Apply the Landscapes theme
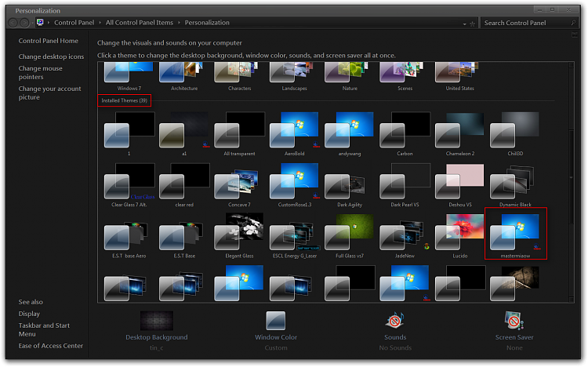Viewport: 588px width, 367px height. tap(294, 77)
